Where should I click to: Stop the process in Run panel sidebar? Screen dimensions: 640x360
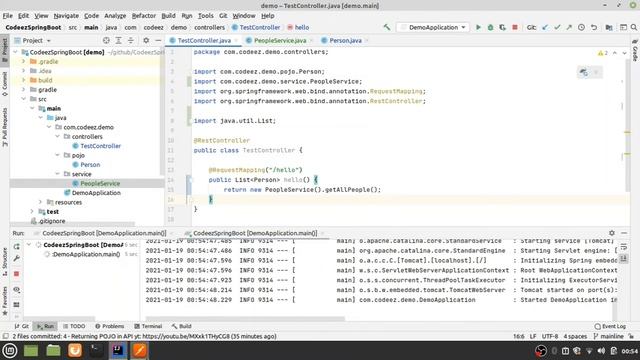coord(17,274)
